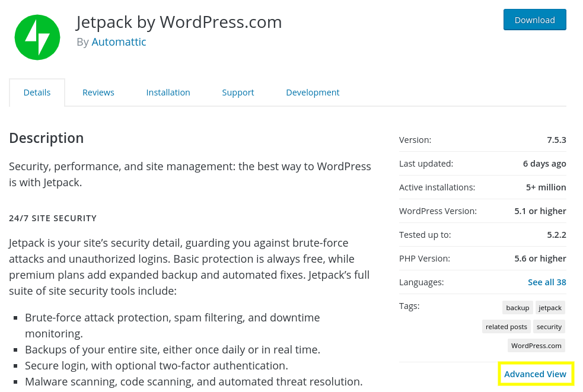Select the jetpack tag
Image resolution: width=583 pixels, height=392 pixels.
tap(550, 308)
